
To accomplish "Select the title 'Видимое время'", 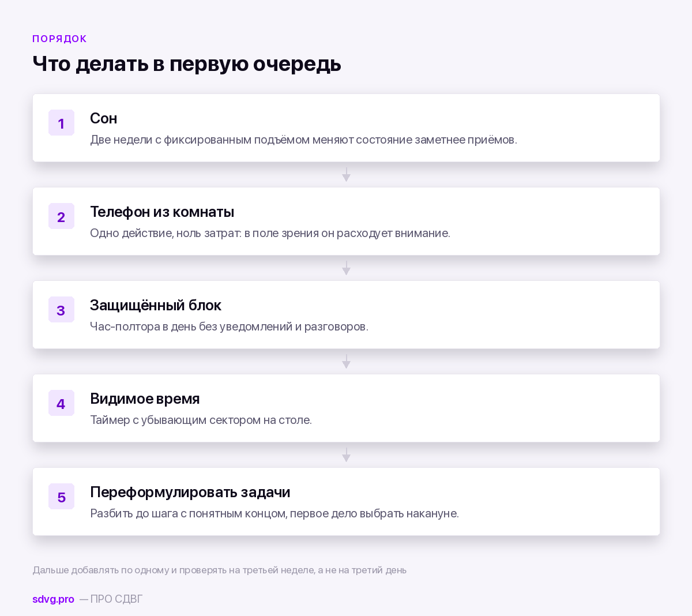I will 145,399.
